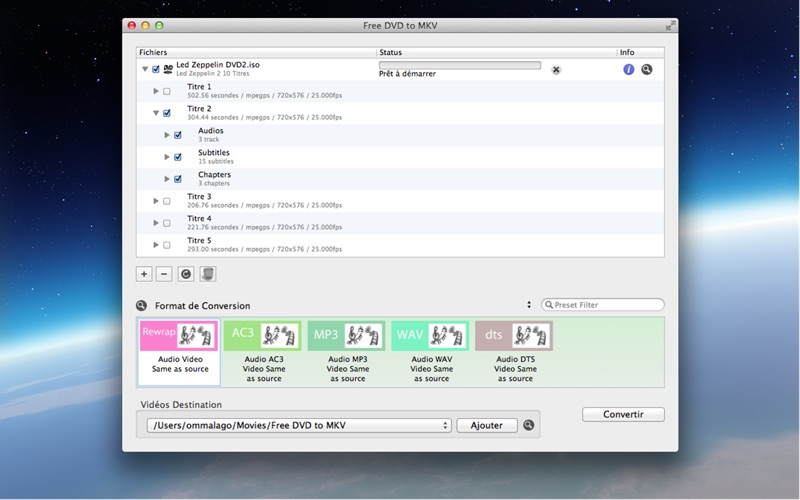Uncheck the Titre 2 checkbox
The image size is (800, 500).
[167, 113]
